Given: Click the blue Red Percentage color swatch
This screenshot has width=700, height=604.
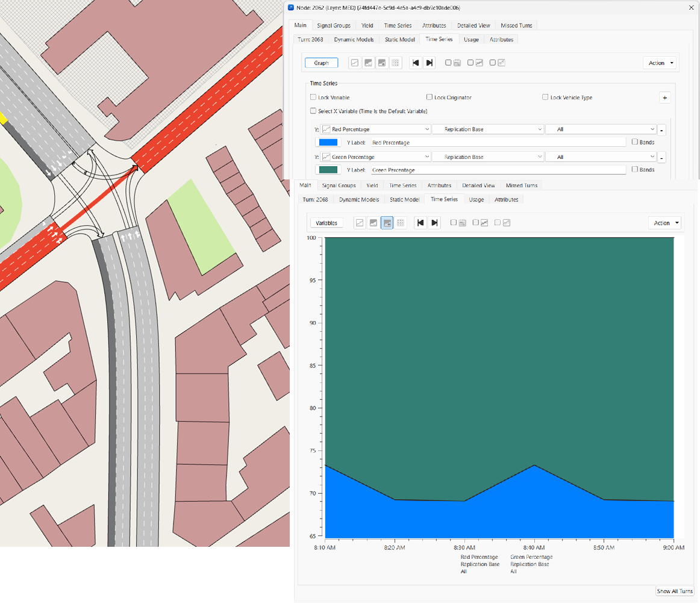Looking at the screenshot, I should coord(328,143).
